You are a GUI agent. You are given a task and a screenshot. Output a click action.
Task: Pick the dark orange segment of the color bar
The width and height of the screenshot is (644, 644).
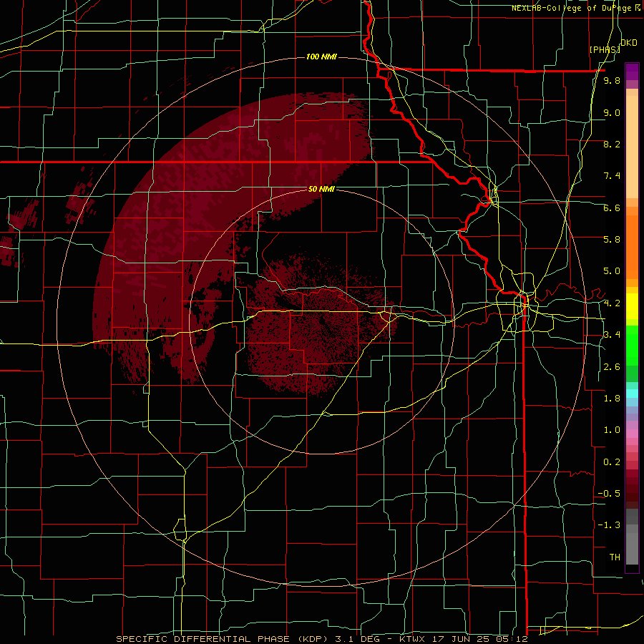coord(632,248)
